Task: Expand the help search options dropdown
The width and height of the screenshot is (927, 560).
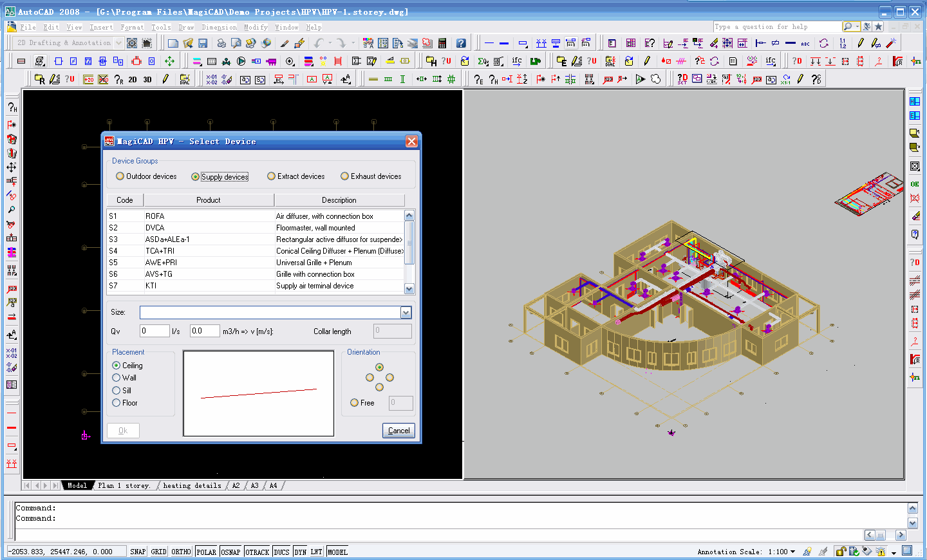Action: [857, 26]
